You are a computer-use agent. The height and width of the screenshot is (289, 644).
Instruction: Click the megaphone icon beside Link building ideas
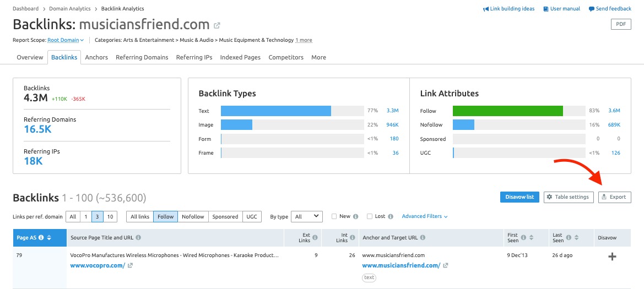coord(485,9)
